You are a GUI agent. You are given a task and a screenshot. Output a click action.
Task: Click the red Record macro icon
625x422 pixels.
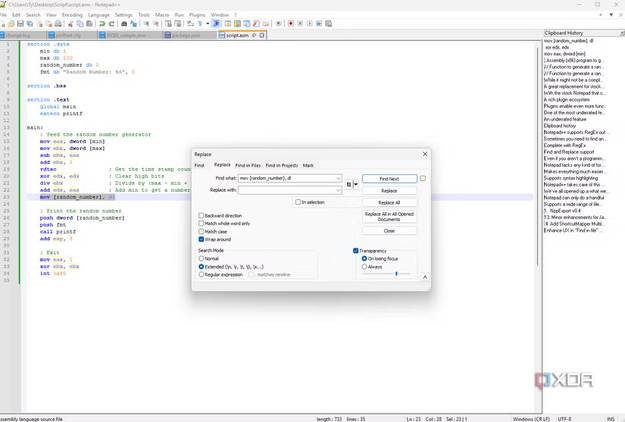point(291,24)
